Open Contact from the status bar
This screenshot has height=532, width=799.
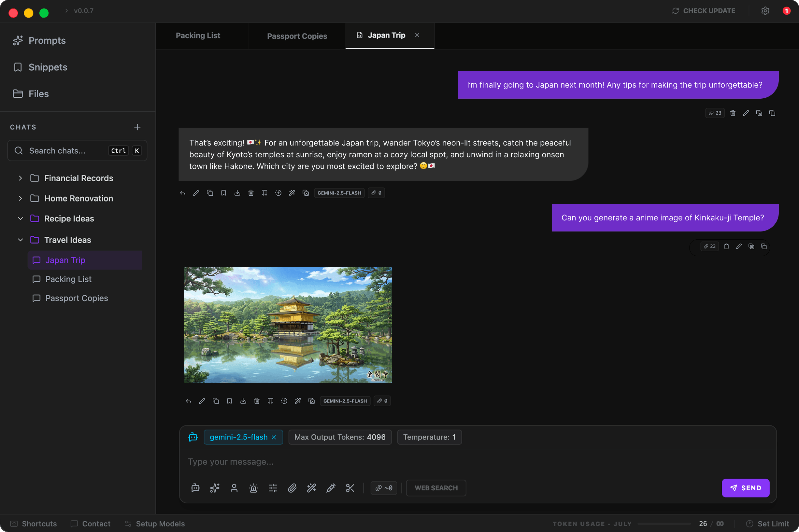tap(90, 524)
